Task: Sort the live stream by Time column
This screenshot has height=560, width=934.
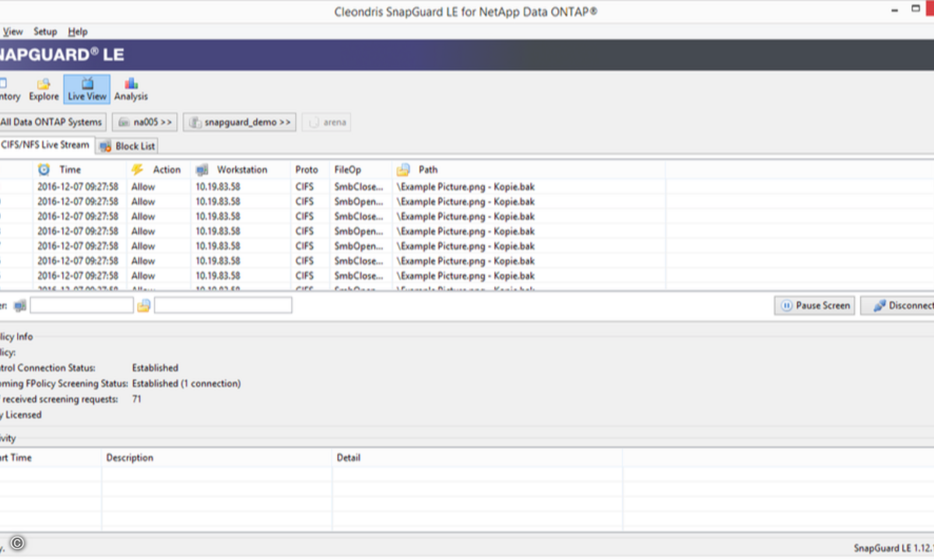Action: pyautogui.click(x=79, y=170)
